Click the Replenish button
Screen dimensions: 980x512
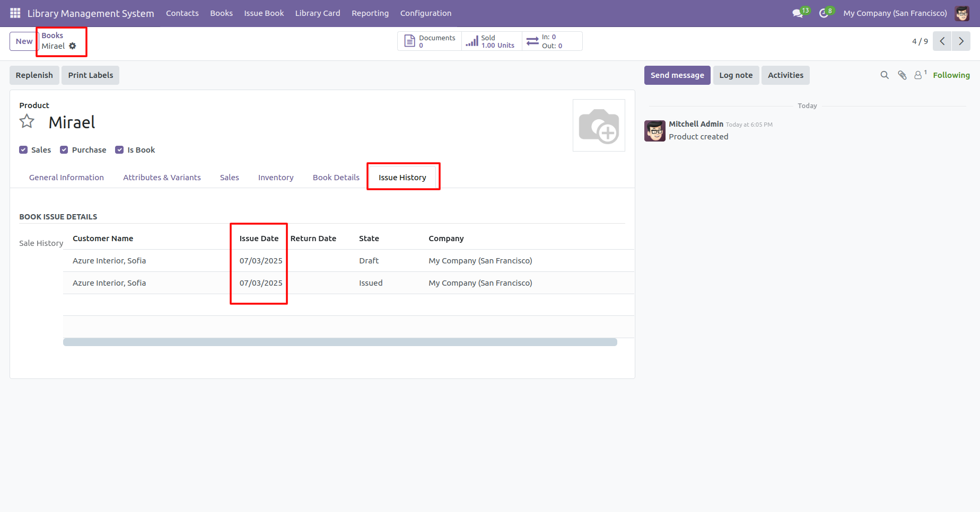click(x=34, y=75)
